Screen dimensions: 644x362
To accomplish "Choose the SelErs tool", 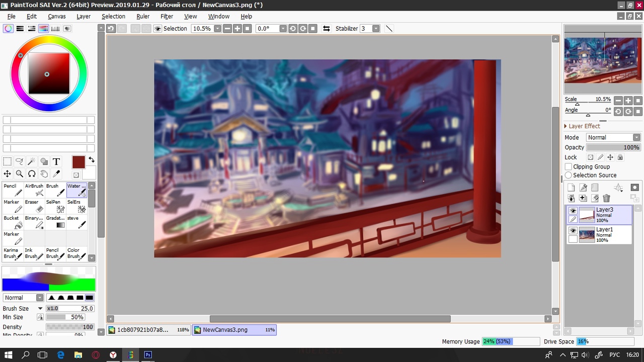I will coord(76,206).
